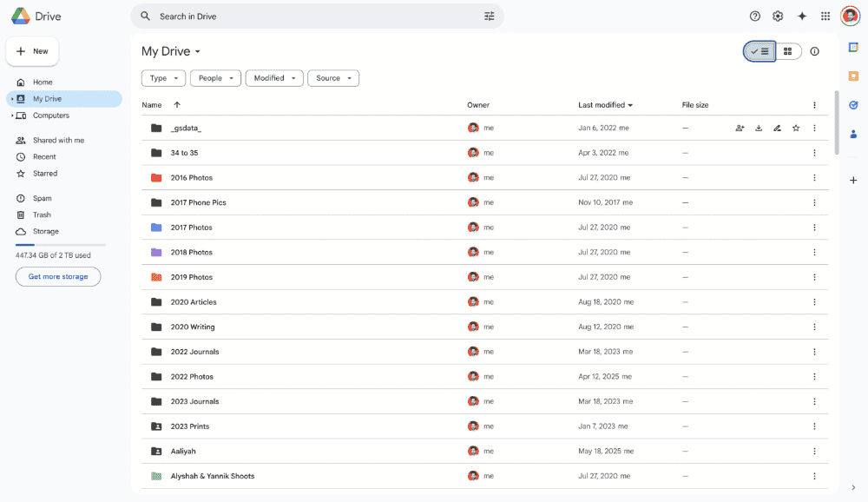Select the 2022 Journals folder row
868x502 pixels.
(x=484, y=352)
